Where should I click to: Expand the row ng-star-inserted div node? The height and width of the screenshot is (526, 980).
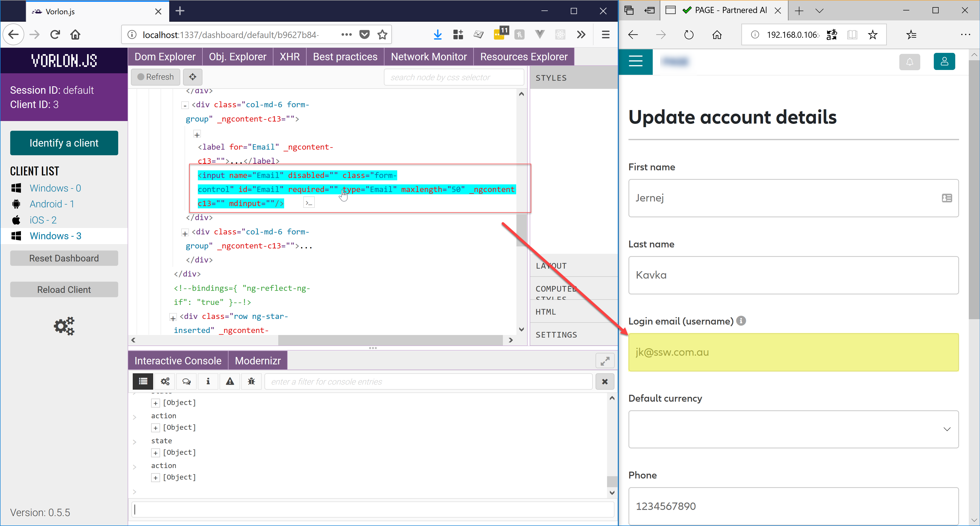coord(172,317)
